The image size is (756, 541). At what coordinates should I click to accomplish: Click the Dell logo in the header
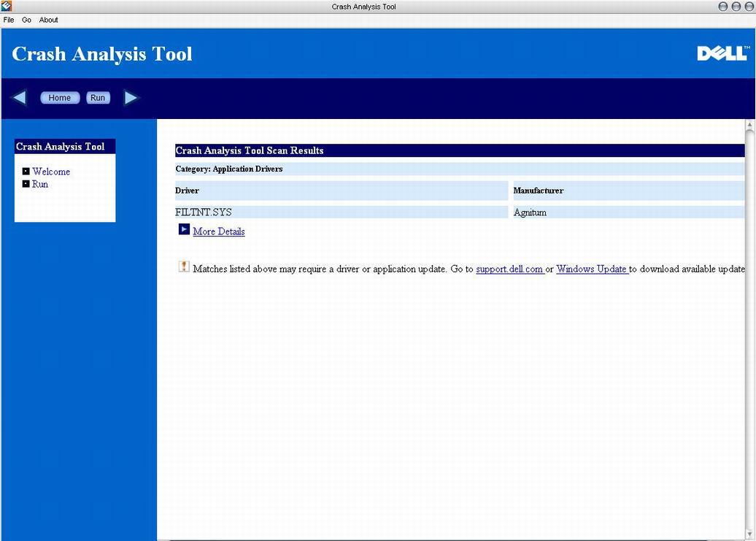(x=723, y=53)
